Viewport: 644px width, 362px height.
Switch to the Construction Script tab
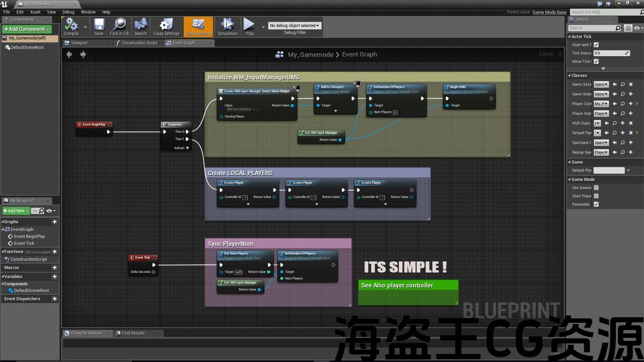[136, 43]
